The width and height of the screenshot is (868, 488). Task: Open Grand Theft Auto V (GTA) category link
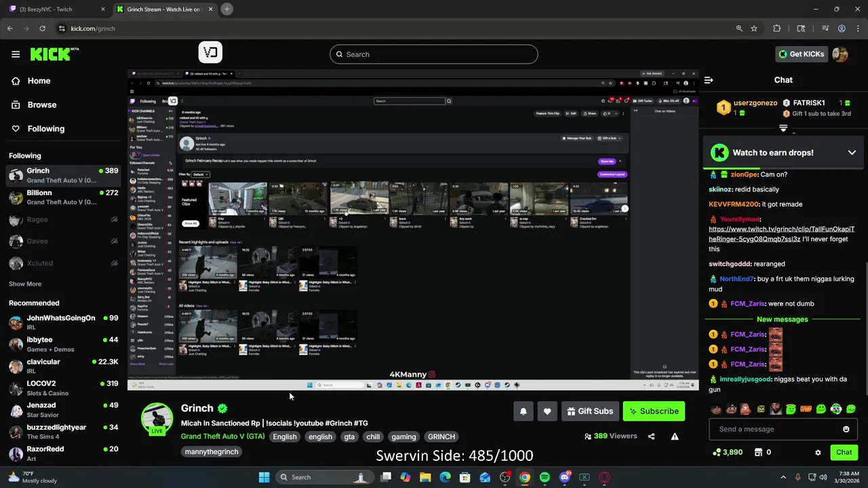[222, 436]
